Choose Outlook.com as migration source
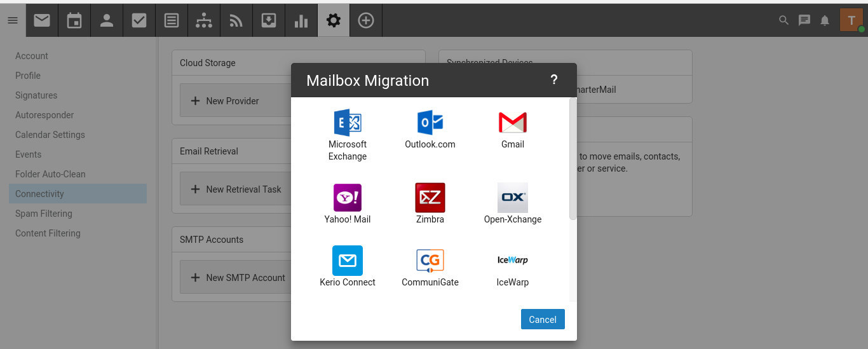The width and height of the screenshot is (868, 349). [430, 123]
